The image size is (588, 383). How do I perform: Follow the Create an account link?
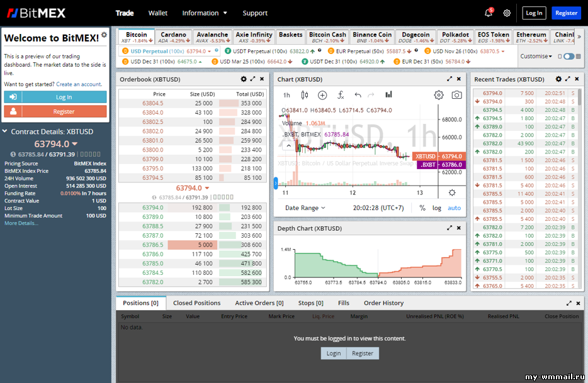(78, 84)
